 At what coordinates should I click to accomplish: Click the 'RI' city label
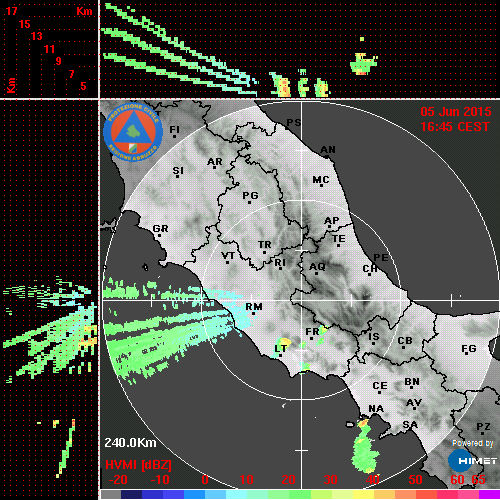tap(280, 263)
